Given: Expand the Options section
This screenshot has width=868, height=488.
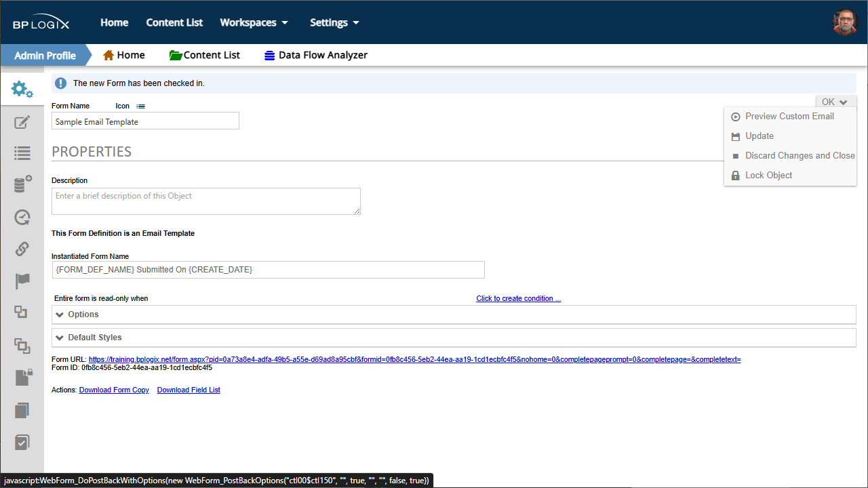Looking at the screenshot, I should pyautogui.click(x=454, y=314).
